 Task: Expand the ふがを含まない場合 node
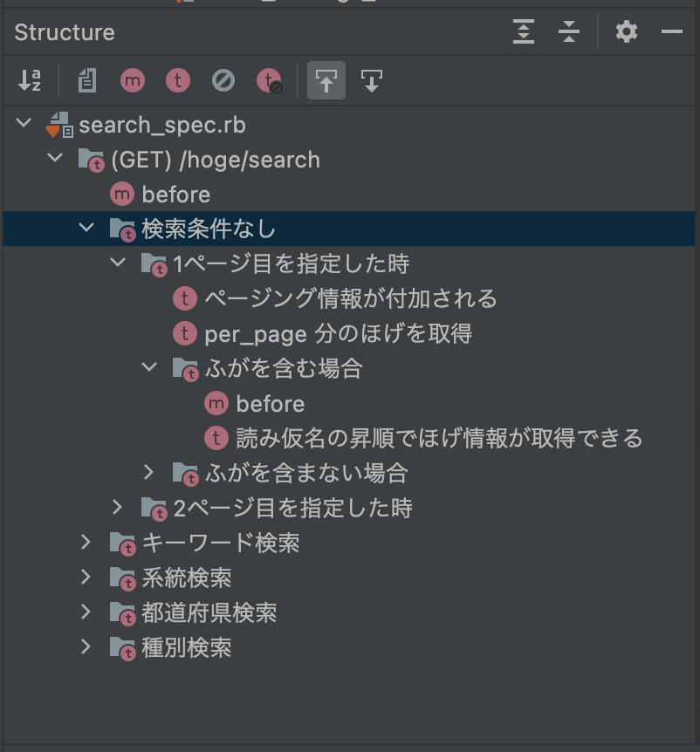[149, 473]
